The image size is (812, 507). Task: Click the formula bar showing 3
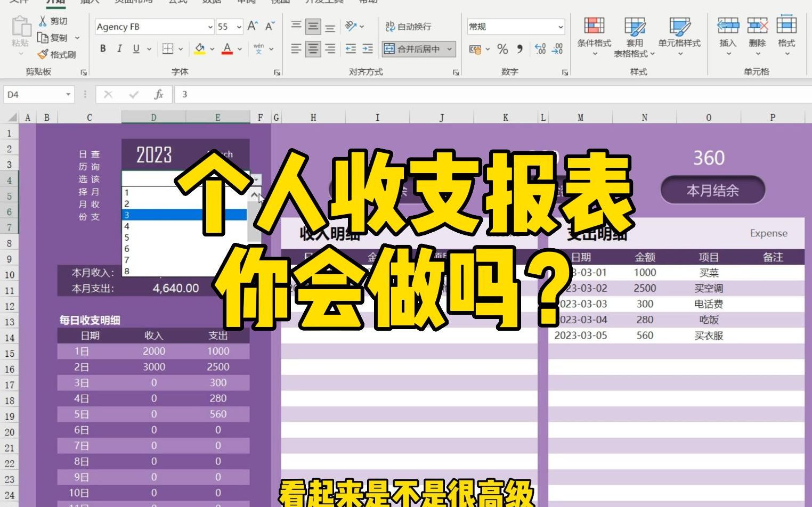(x=493, y=94)
